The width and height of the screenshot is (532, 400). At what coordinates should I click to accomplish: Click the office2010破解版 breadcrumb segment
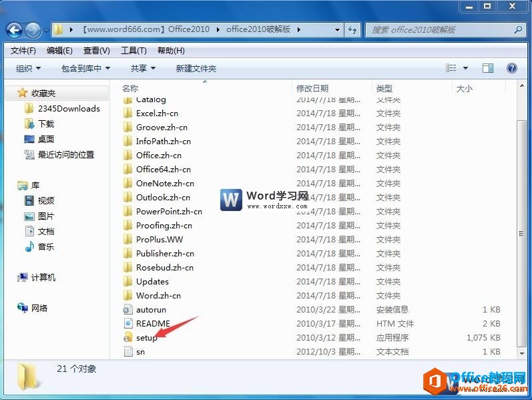click(x=258, y=29)
